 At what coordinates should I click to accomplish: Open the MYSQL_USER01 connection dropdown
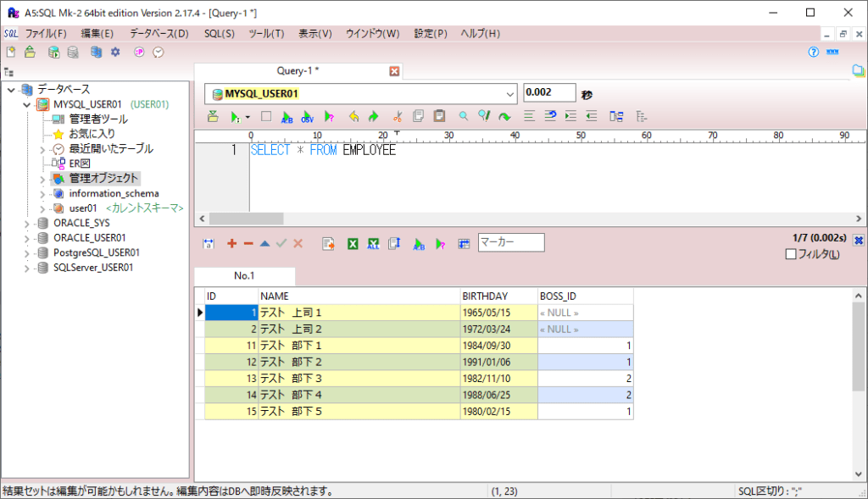tap(509, 94)
